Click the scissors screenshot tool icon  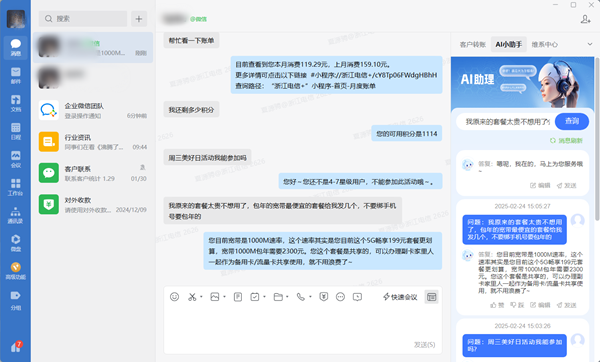[192, 297]
